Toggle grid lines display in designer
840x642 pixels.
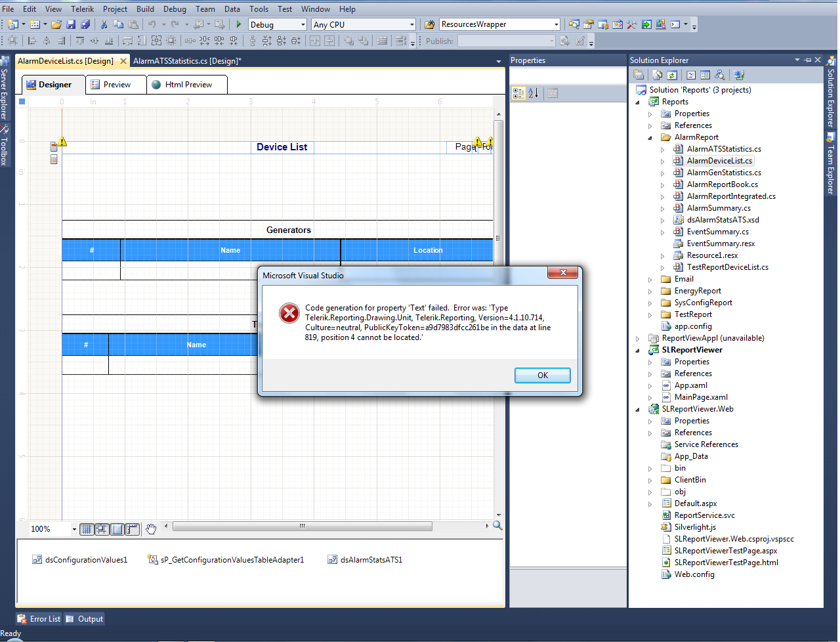[87, 529]
